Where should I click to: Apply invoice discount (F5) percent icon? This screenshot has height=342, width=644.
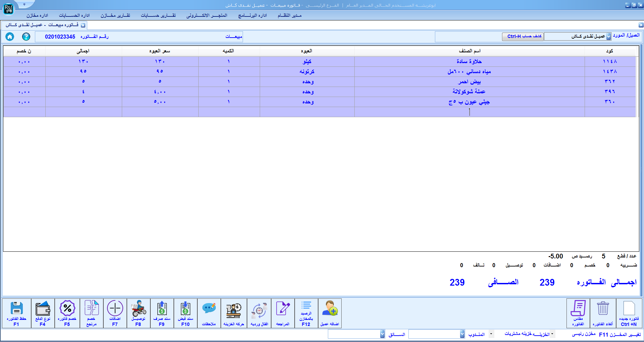(x=67, y=313)
